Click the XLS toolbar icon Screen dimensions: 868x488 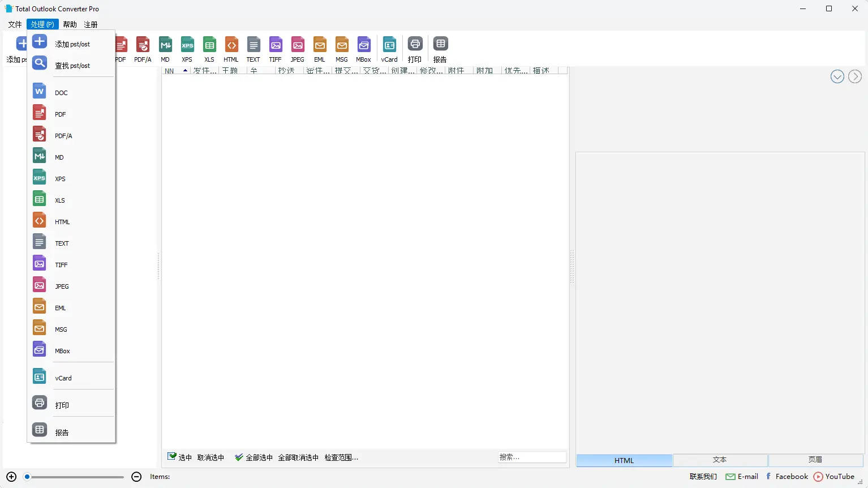209,49
